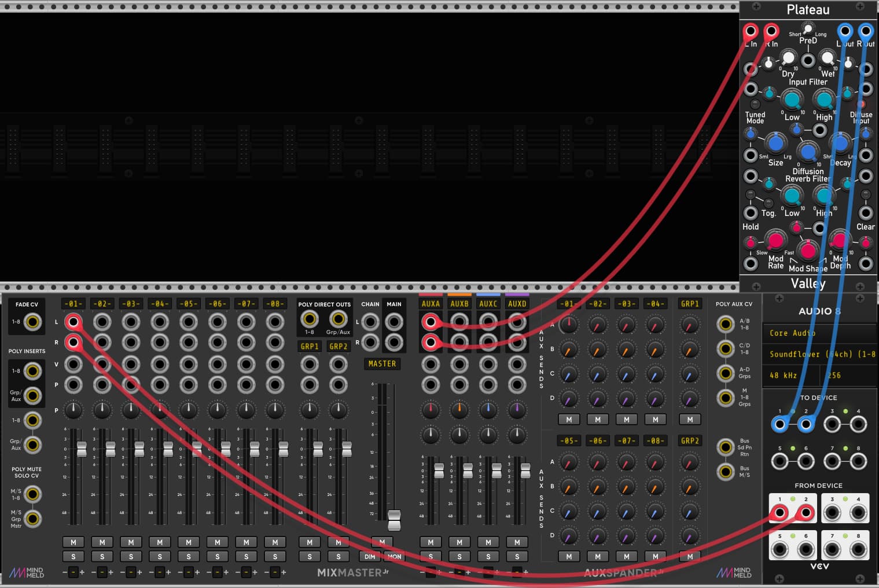Select the blue Size knob on Plateau
Image resolution: width=879 pixels, height=588 pixels.
(x=775, y=143)
